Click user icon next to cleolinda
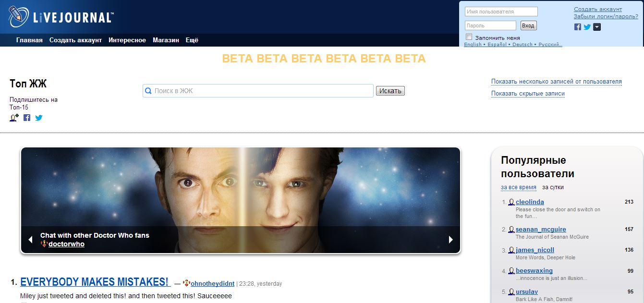Screen dimensions: 644x303 511,202
